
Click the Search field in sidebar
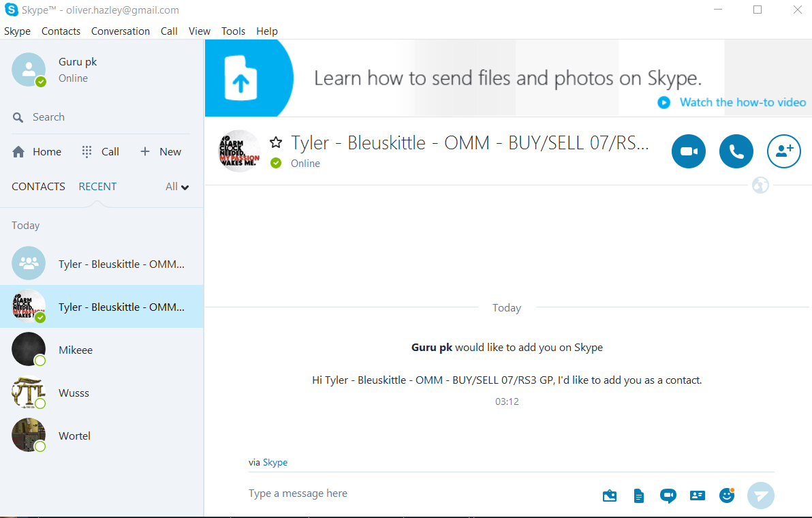point(102,117)
